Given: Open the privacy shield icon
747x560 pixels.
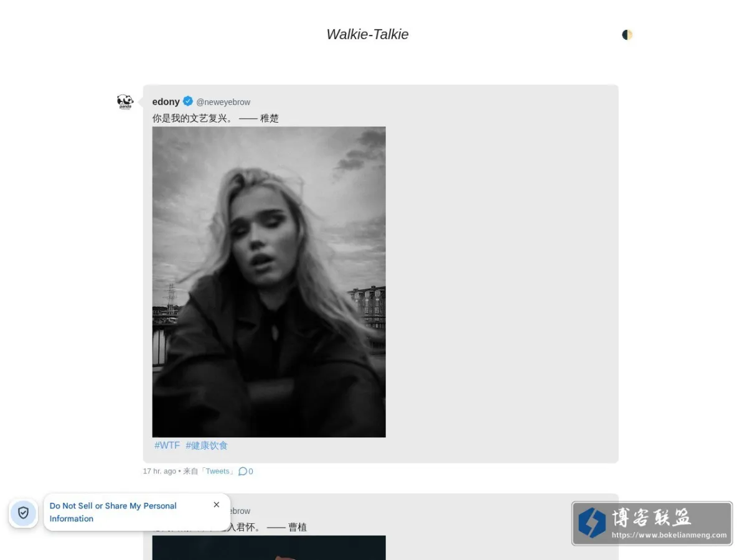Looking at the screenshot, I should pos(23,513).
